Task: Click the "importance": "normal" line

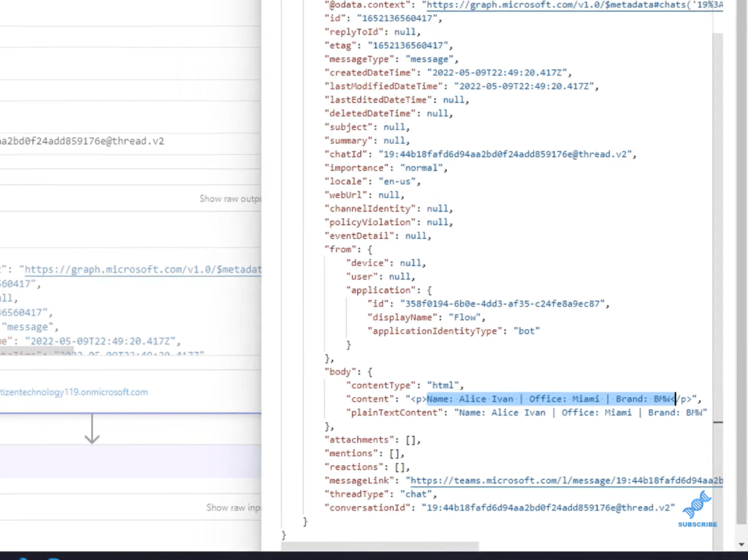Action: point(386,168)
